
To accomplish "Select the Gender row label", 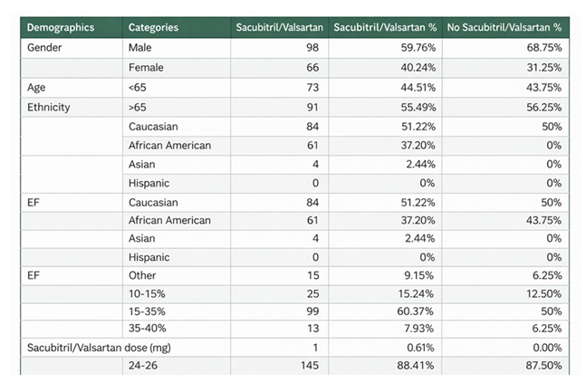I will (44, 46).
